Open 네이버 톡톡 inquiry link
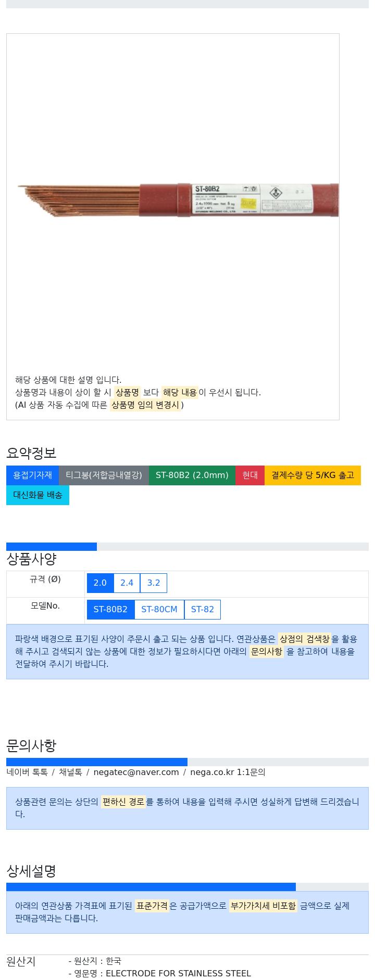This screenshot has width=375, height=980. pos(27,772)
